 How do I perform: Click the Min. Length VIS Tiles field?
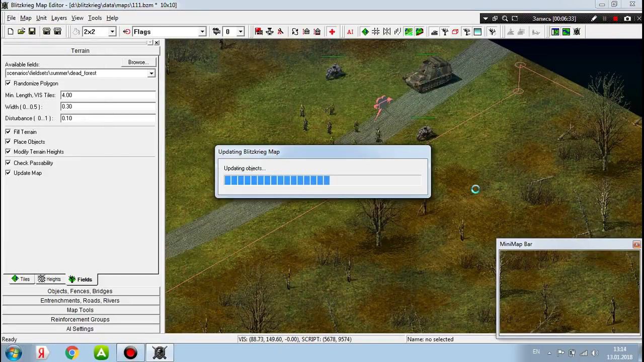(x=108, y=95)
